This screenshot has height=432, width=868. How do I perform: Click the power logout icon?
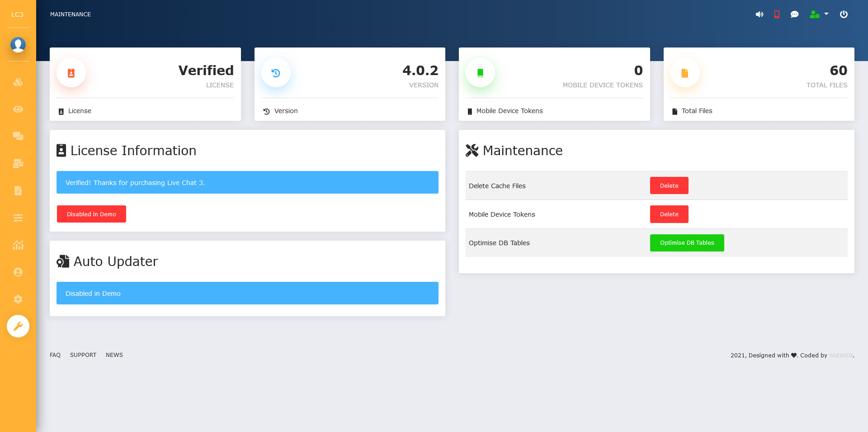pyautogui.click(x=844, y=14)
